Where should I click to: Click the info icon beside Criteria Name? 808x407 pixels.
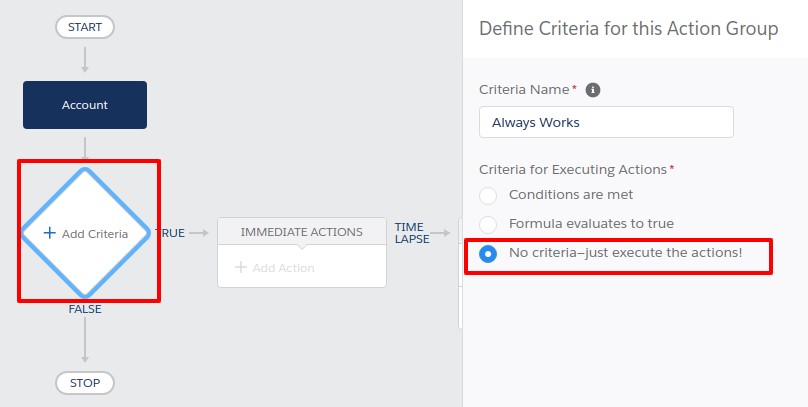593,90
